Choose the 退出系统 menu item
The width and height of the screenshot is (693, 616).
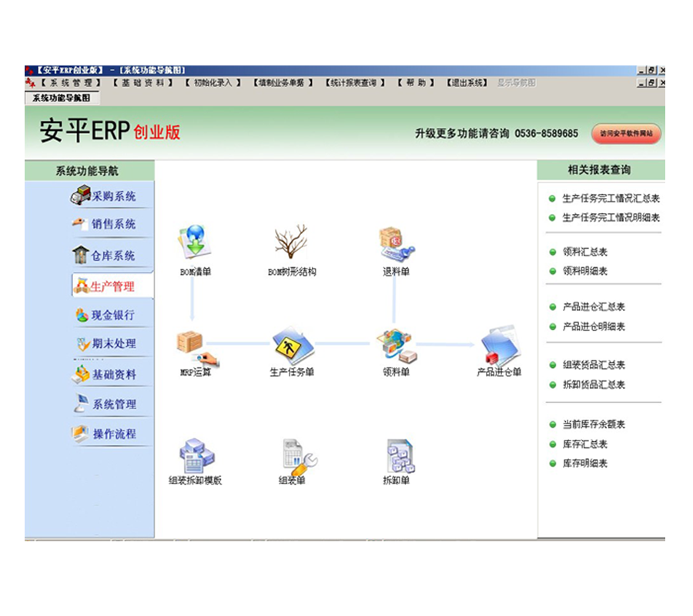coord(467,82)
